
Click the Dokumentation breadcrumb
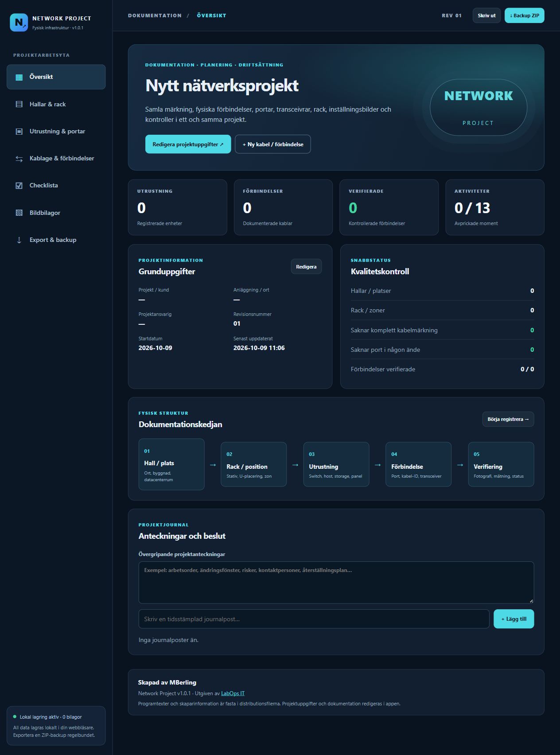pos(155,16)
